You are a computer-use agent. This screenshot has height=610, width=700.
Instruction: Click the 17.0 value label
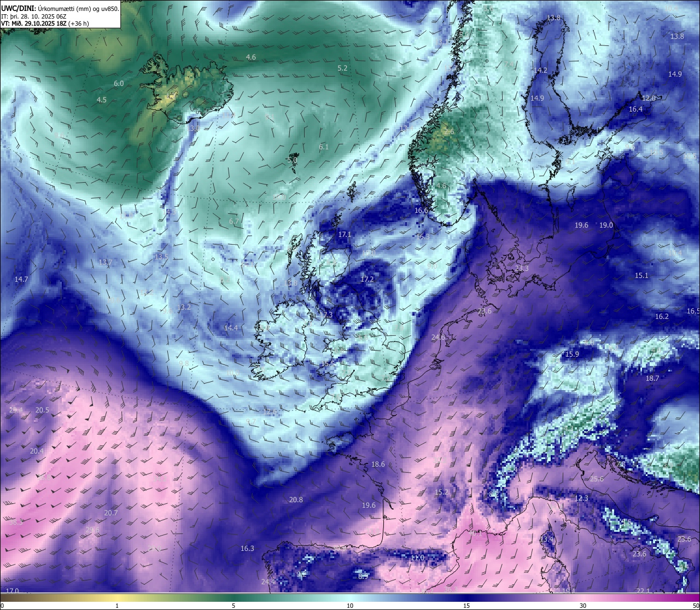tap(12, 591)
